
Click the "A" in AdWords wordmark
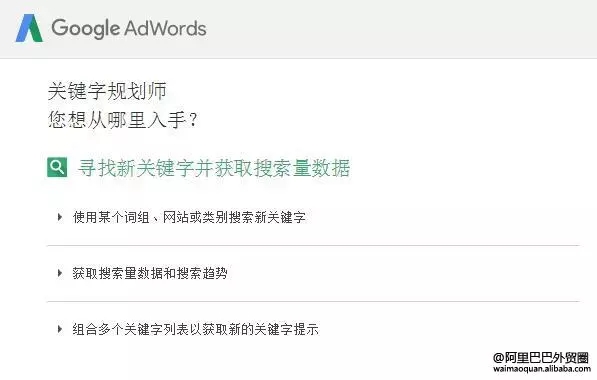[131, 28]
